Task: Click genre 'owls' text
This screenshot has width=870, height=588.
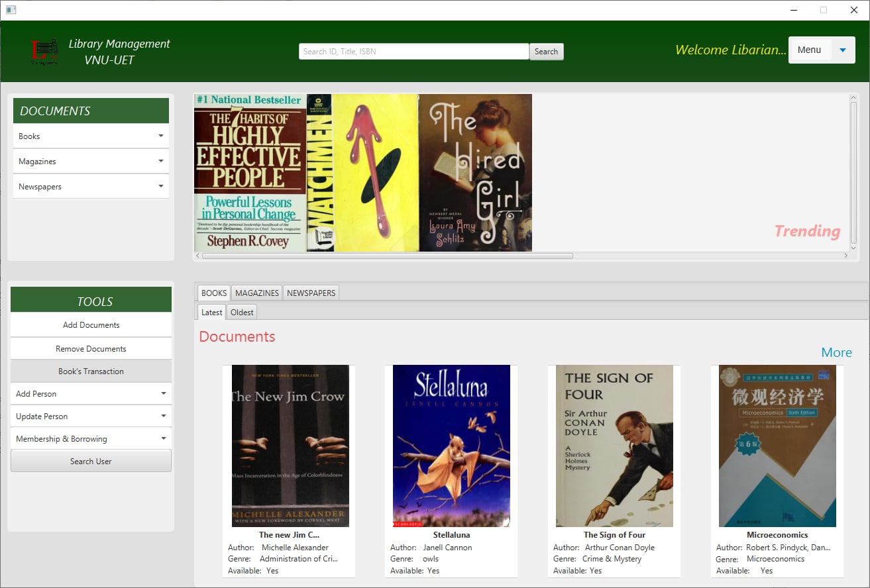Action: tap(431, 559)
